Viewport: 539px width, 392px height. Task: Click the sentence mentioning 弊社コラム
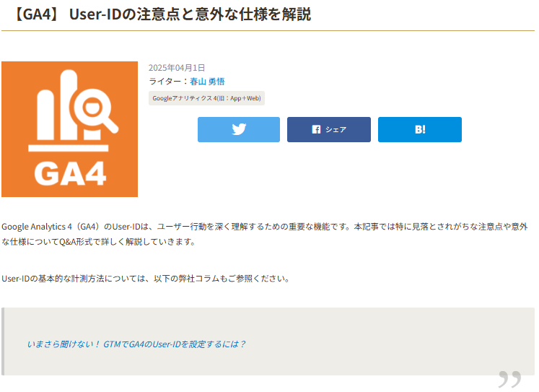click(145, 278)
